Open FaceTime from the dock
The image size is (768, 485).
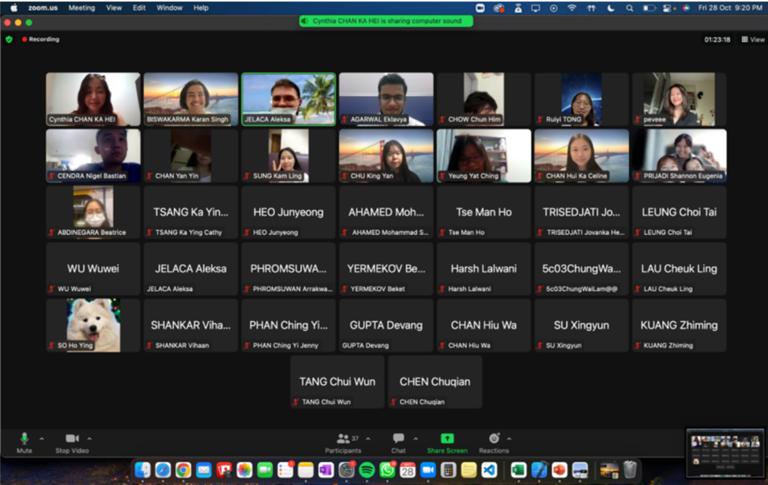[265, 470]
